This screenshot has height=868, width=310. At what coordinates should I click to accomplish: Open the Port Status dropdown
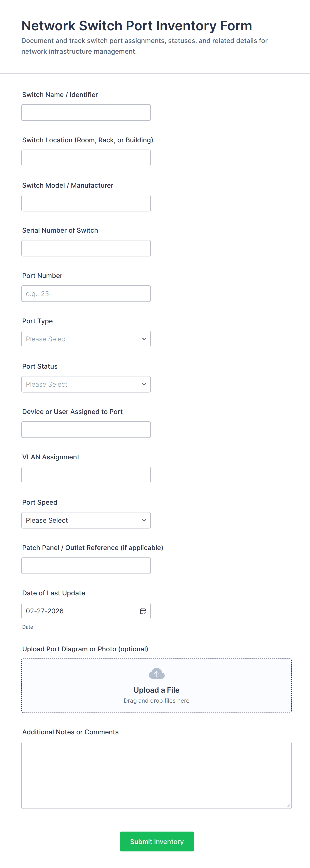tap(86, 384)
